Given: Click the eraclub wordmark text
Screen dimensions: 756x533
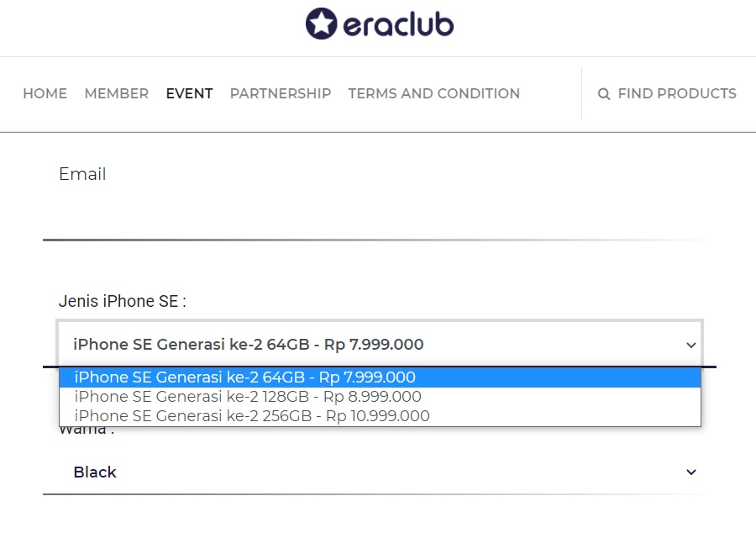Looking at the screenshot, I should [x=398, y=24].
